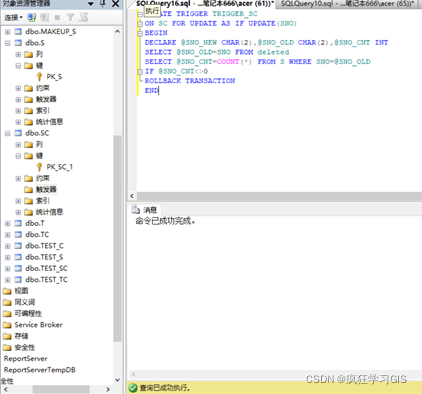
Task: Select the dbo.TEST_SC table icon
Action: [x=18, y=268]
